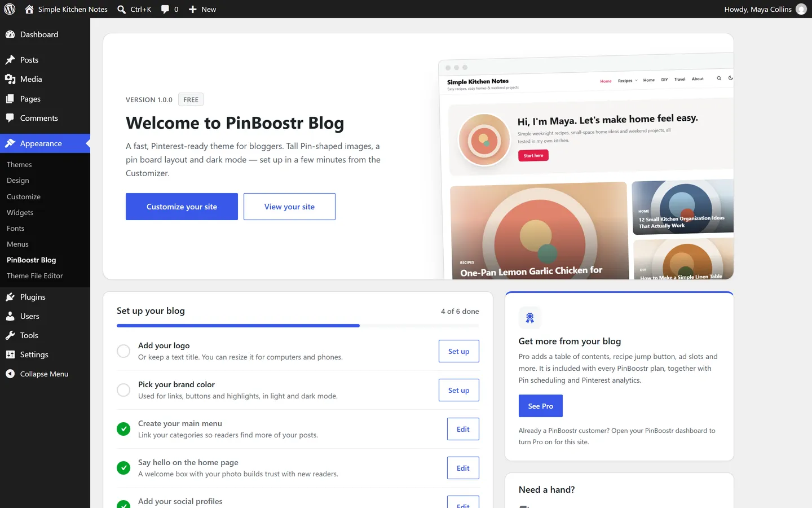Screen dimensions: 812x508
Task: Click the See Pro button
Action: (x=540, y=406)
